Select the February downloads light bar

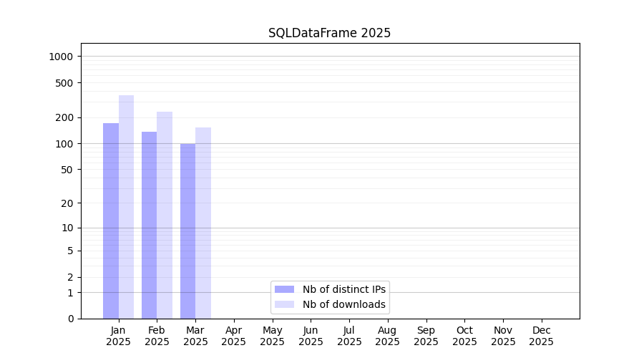point(165,215)
